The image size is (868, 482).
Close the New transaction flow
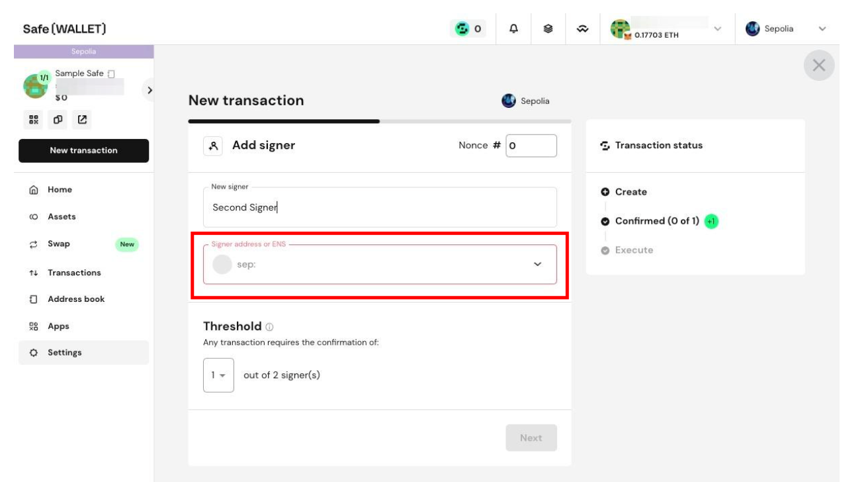(x=818, y=66)
